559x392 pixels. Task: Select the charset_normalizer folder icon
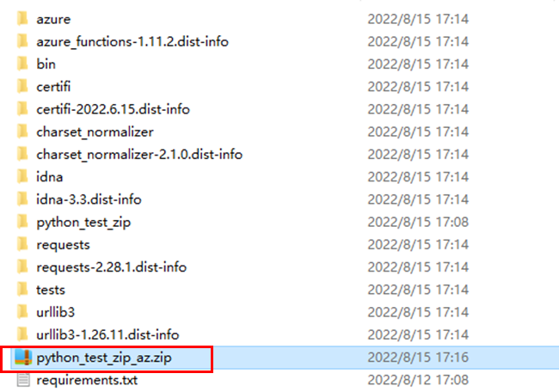(22, 132)
